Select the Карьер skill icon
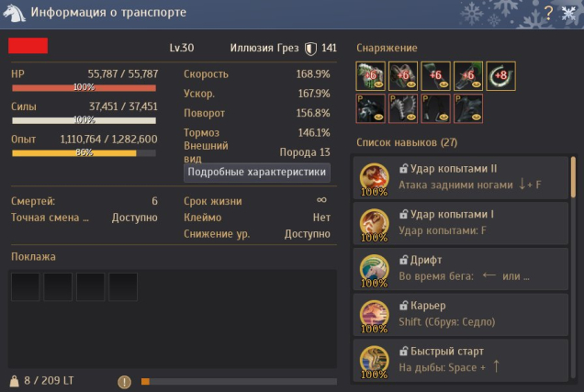The width and height of the screenshot is (584, 392). tap(375, 315)
